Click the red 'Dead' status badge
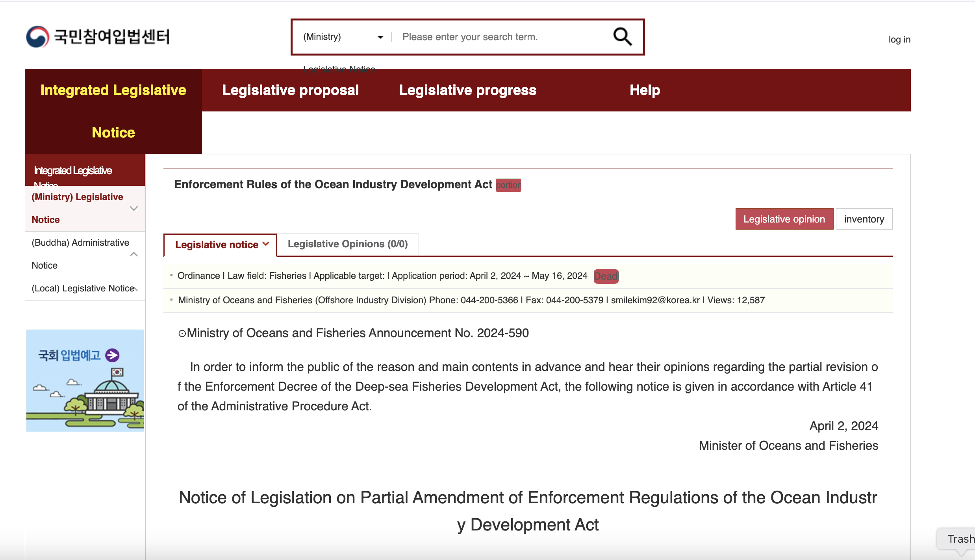This screenshot has height=560, width=975. 606,276
